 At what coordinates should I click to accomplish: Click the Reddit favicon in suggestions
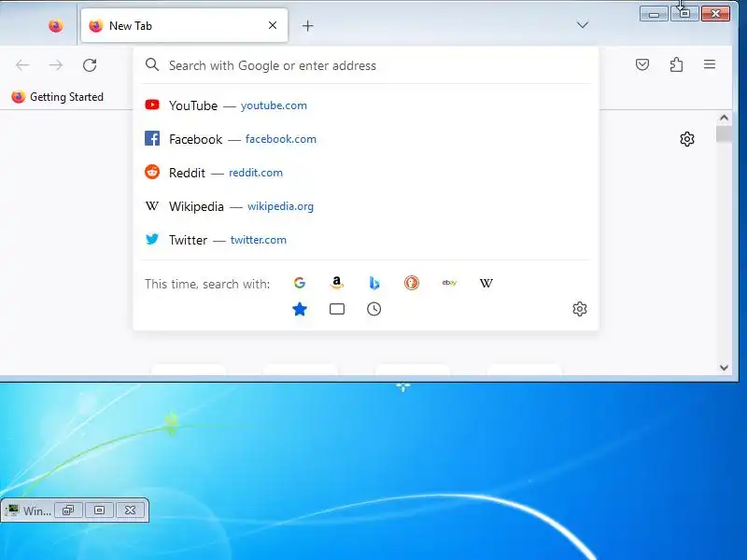[152, 172]
